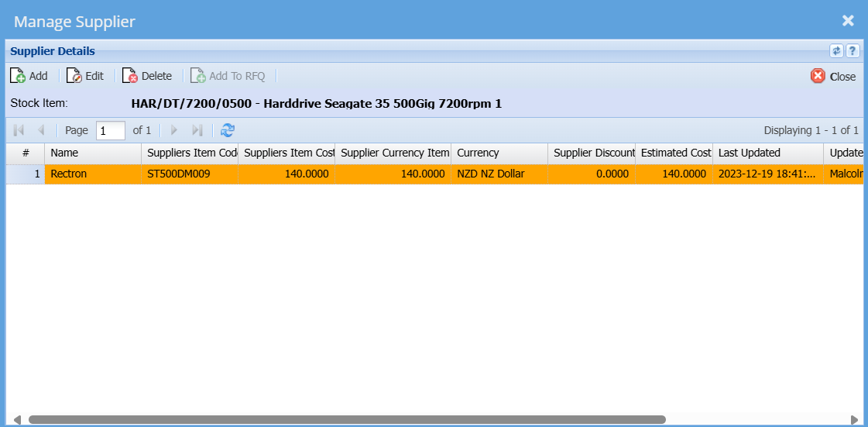Sort by Estimated Cost column header
This screenshot has width=868, height=427.
674,153
